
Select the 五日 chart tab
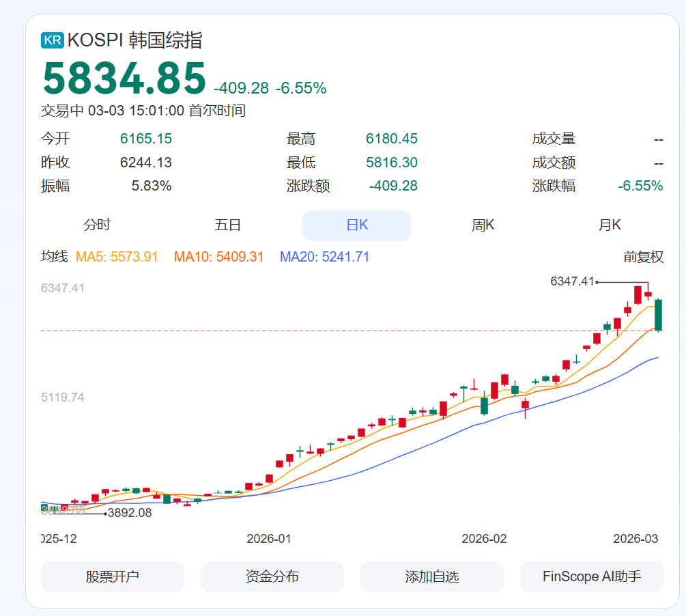(227, 225)
